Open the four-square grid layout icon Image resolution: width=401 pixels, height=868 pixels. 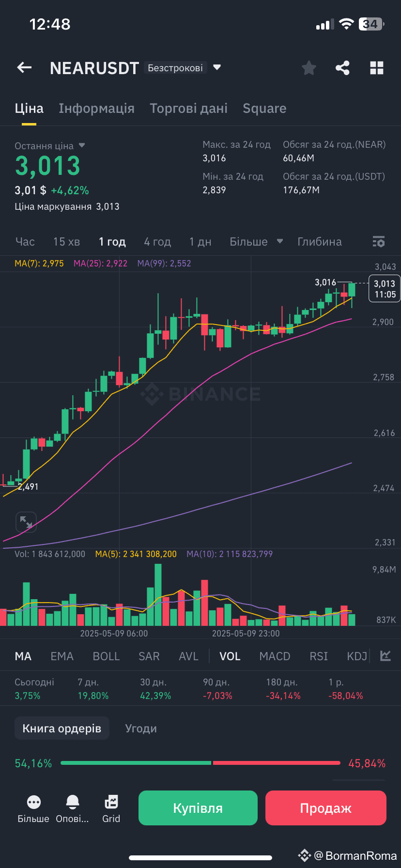[377, 68]
